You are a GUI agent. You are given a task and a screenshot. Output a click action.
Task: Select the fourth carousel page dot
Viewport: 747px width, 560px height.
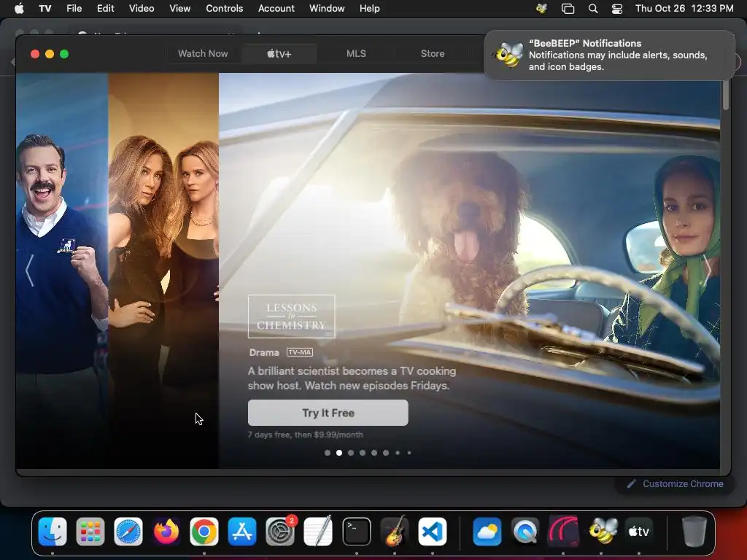[x=363, y=453]
